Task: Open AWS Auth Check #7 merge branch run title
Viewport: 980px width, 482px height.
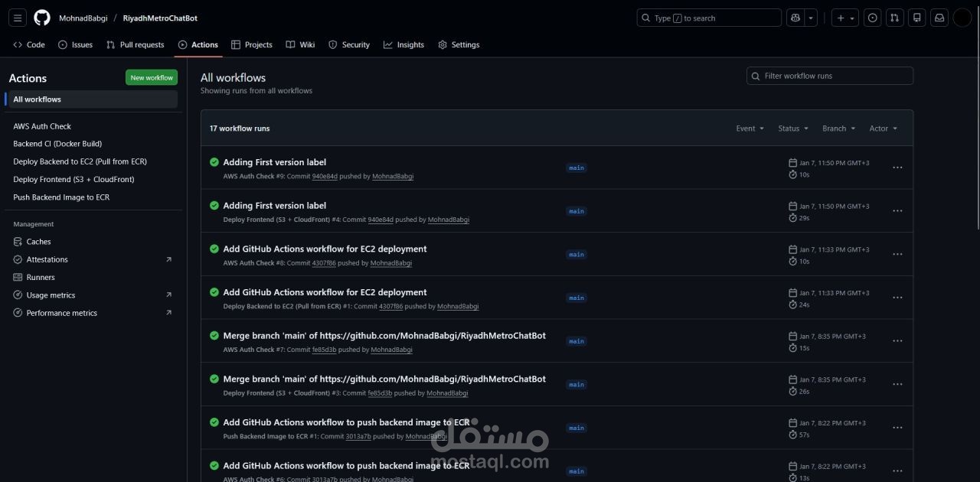Action: pos(384,336)
